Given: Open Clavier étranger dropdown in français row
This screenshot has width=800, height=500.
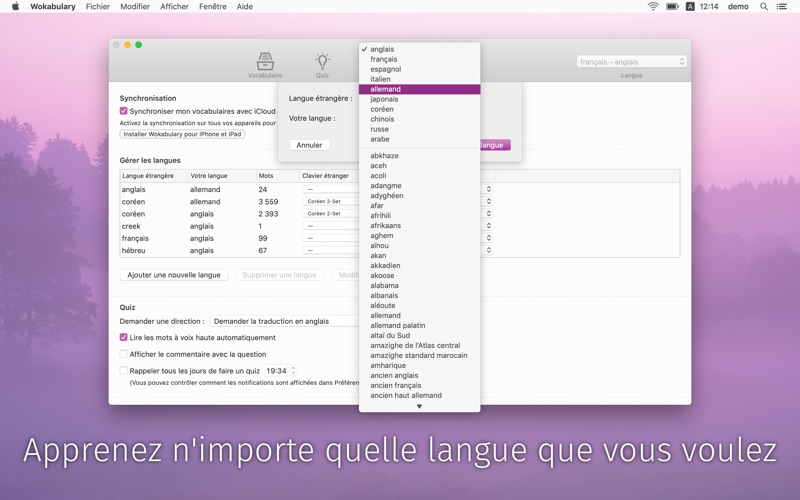Looking at the screenshot, I should [330, 238].
